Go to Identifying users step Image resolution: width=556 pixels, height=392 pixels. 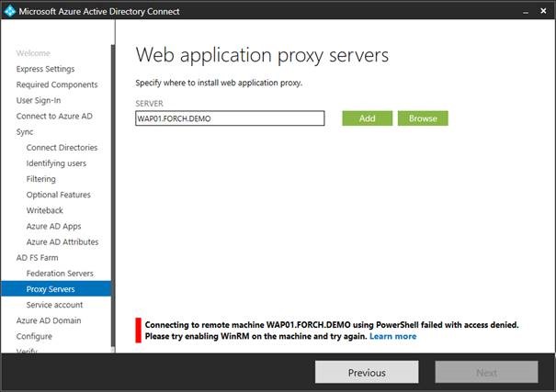[56, 163]
